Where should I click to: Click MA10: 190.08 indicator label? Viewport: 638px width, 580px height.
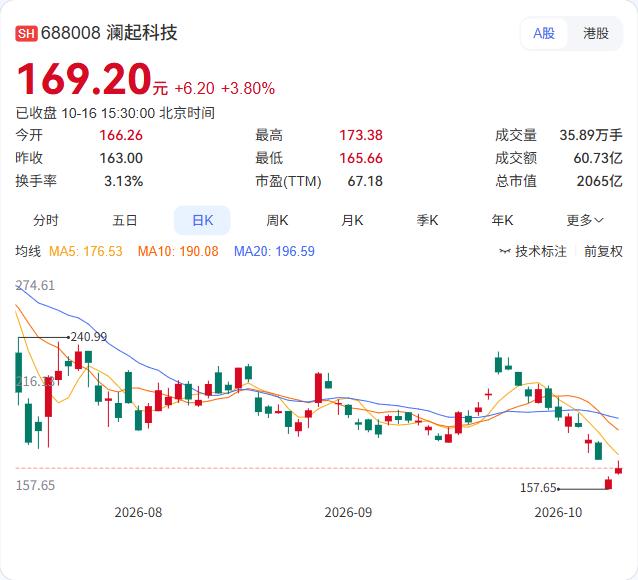click(x=178, y=251)
